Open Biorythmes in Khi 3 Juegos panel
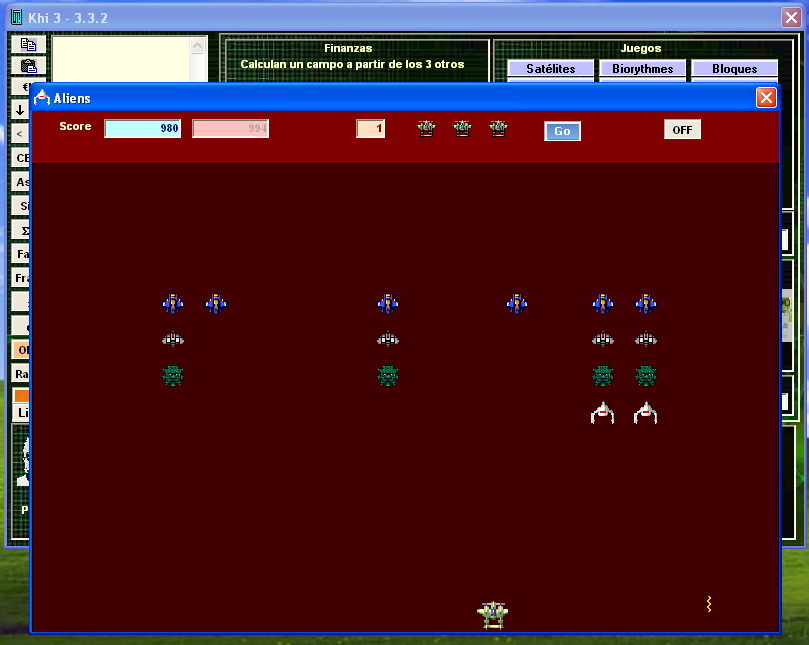 tap(642, 69)
